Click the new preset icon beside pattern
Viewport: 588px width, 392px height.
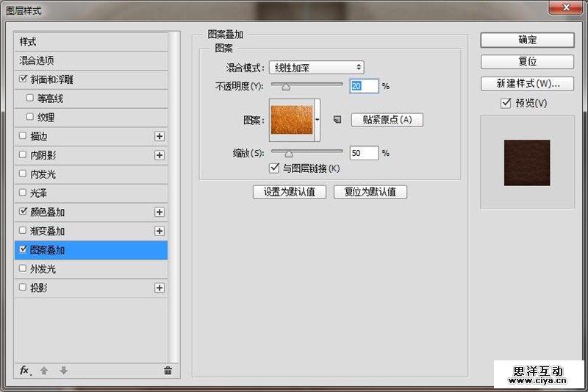(x=337, y=120)
